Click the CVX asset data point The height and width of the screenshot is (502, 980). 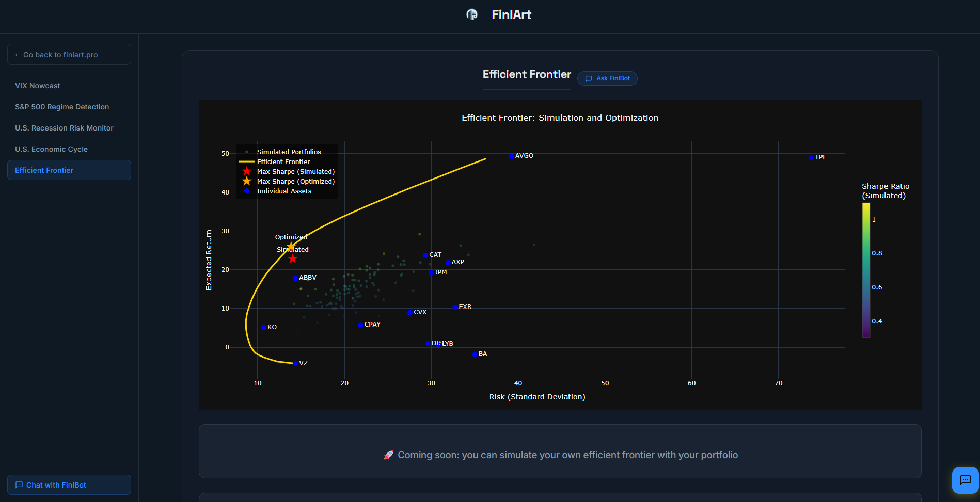tap(410, 313)
